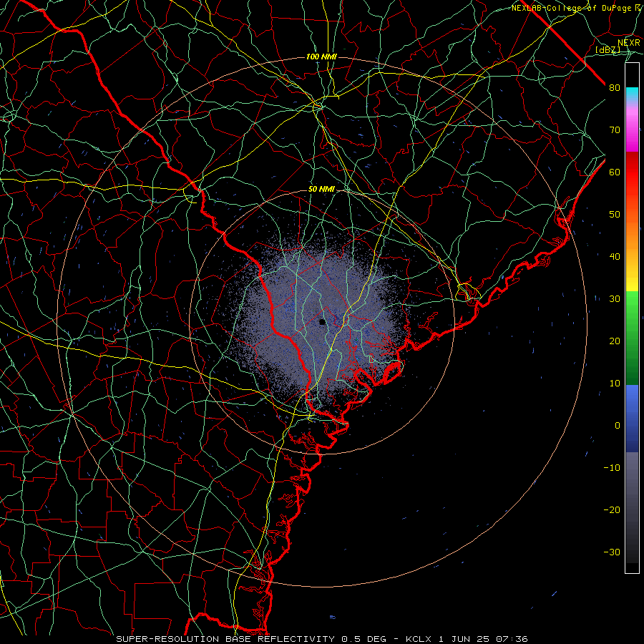Click the red band of the color scale
644x644 pixels.
click(x=632, y=172)
